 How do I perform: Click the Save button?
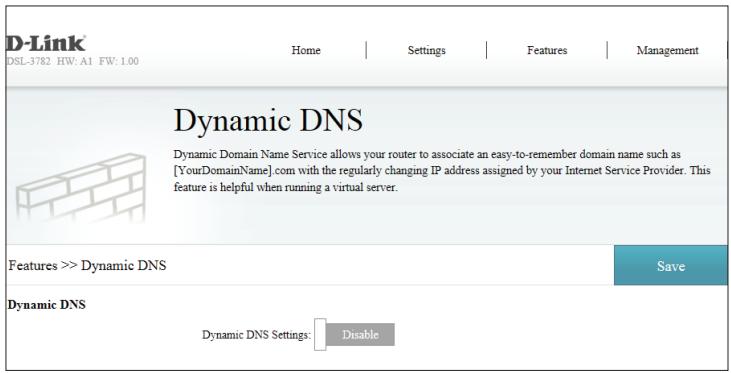tap(670, 265)
